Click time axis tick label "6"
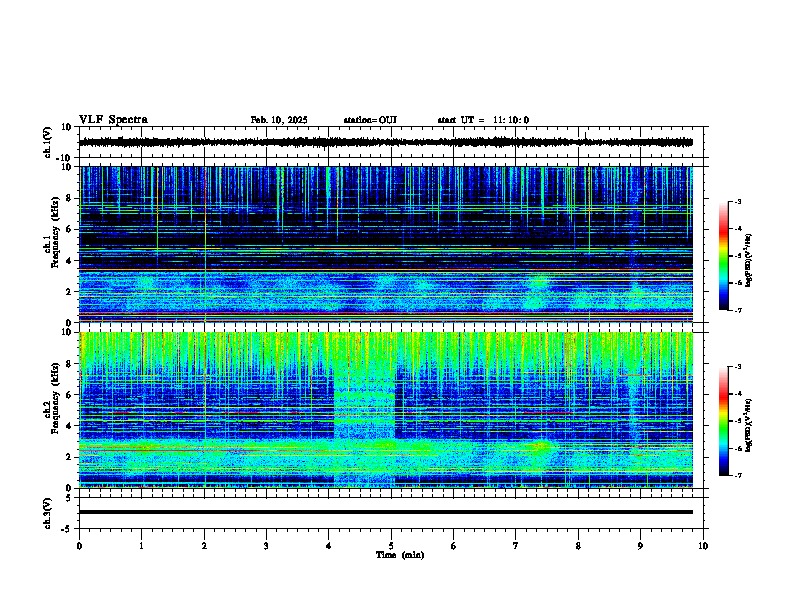The height and width of the screenshot is (612, 792). (x=454, y=546)
